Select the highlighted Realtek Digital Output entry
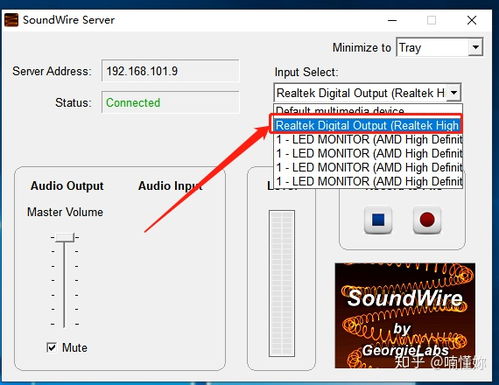Image resolution: width=499 pixels, height=385 pixels. click(x=367, y=126)
